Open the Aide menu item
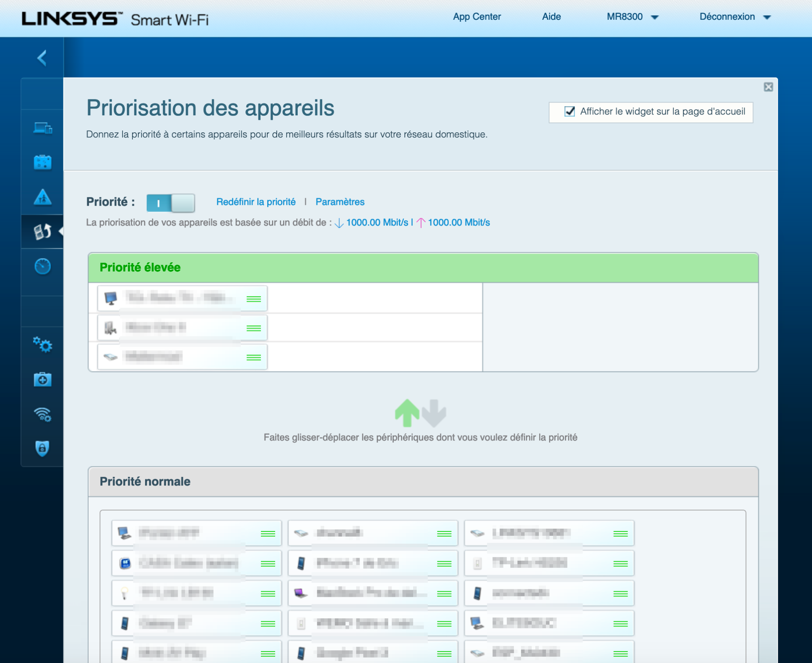Viewport: 812px width, 663px height. click(551, 17)
